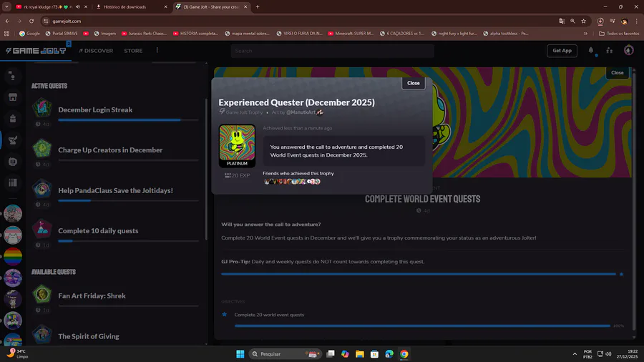Switch to the rk royal kludge YouTube tab
644x362 pixels.
(48, 7)
